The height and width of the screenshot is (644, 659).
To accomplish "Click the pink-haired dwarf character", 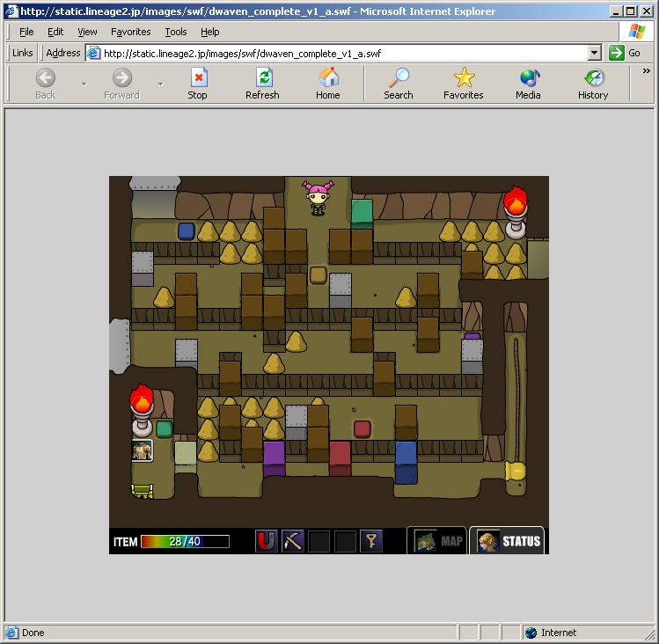I will 318,198.
